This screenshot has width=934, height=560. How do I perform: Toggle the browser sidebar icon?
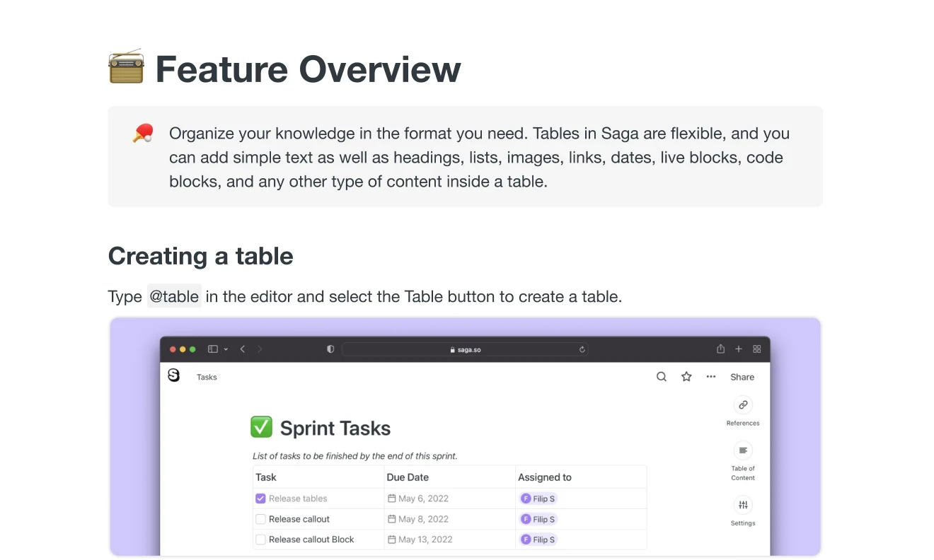(x=212, y=349)
